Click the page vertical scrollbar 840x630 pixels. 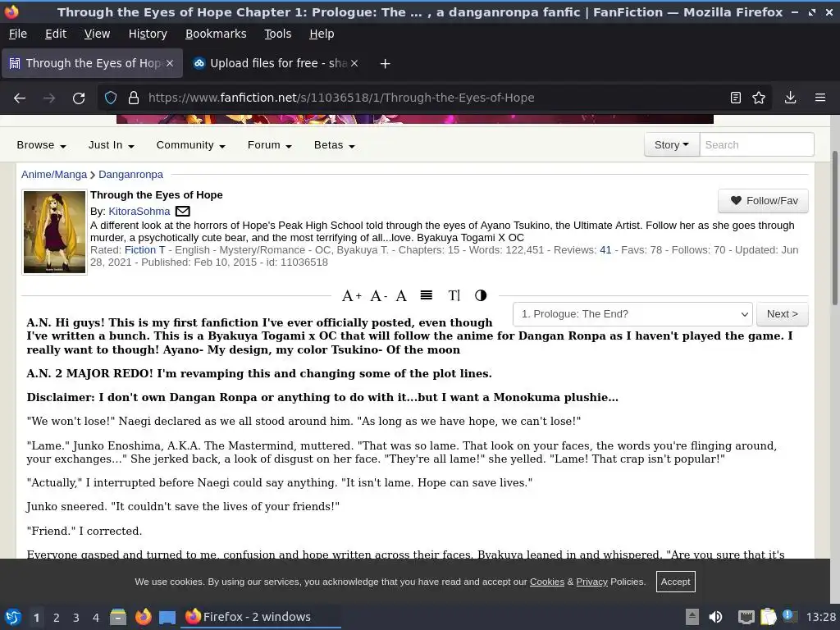[x=834, y=228]
